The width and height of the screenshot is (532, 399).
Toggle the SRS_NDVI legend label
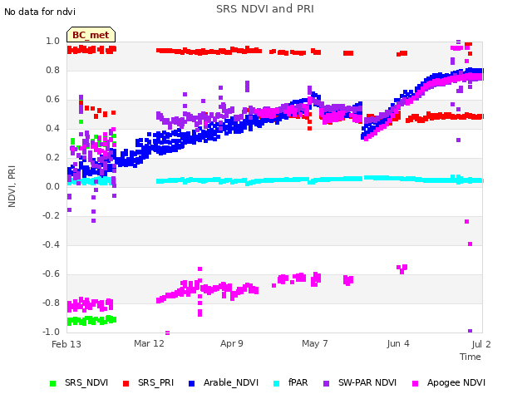[x=86, y=382]
